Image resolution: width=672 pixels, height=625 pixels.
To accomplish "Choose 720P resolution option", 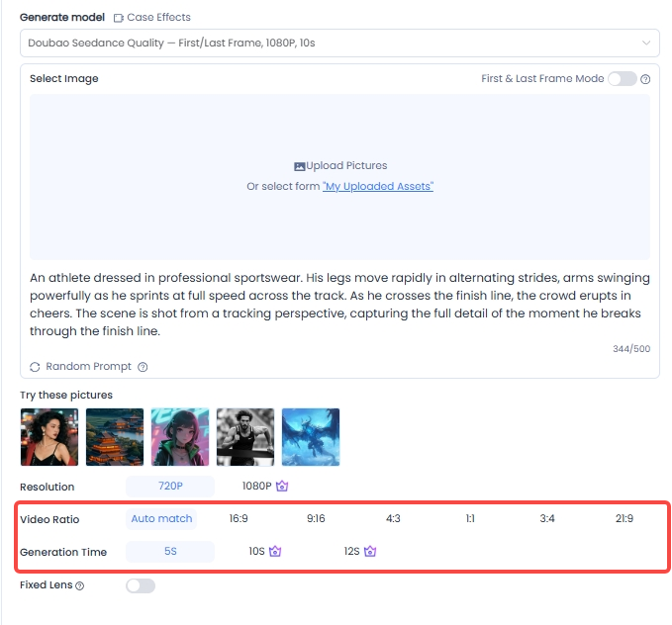I will coord(169,487).
